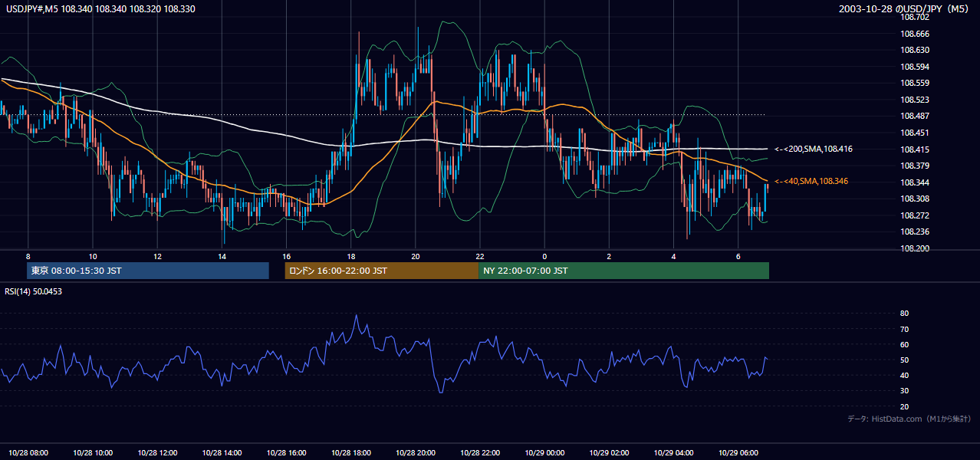Click price axis value 108.594
The image size is (980, 460).
914,67
